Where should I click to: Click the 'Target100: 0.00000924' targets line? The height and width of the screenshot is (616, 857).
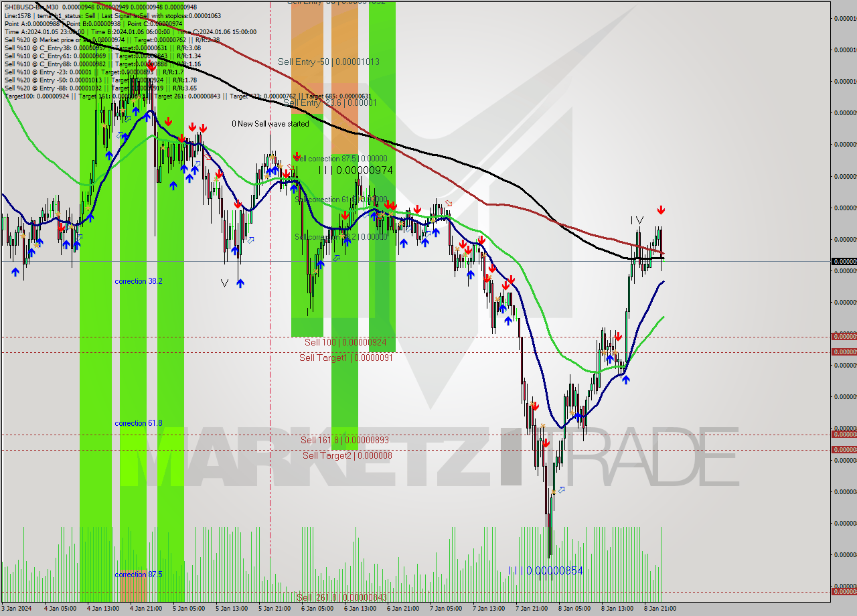[187, 96]
